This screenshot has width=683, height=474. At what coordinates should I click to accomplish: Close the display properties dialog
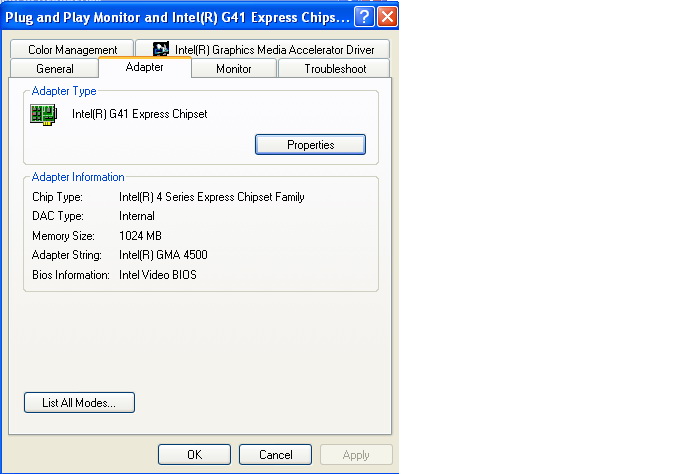coord(387,16)
